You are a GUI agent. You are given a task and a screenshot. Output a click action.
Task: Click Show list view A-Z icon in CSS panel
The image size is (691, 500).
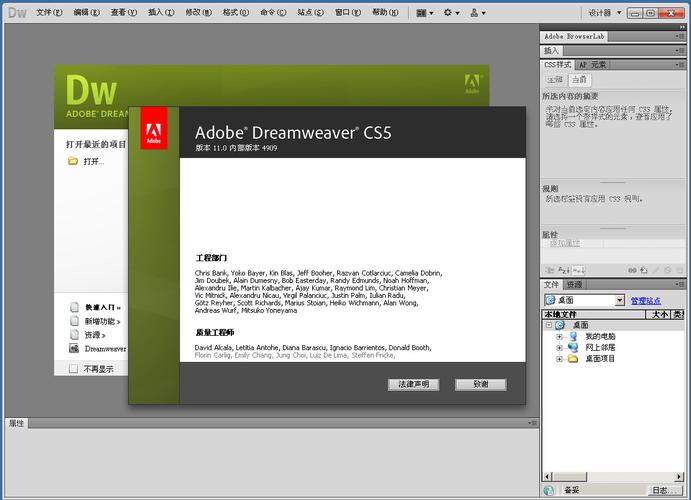pyautogui.click(x=563, y=270)
